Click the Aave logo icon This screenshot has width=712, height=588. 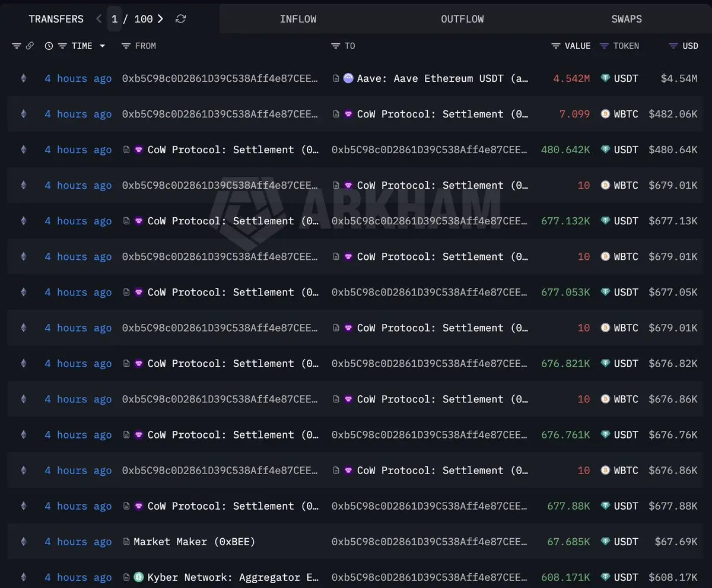[348, 78]
